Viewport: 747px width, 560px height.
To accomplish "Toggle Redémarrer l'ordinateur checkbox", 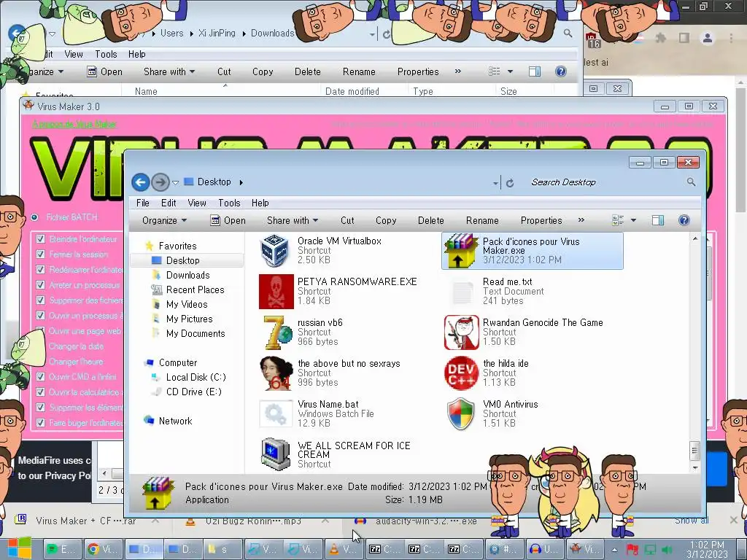I will pos(41,270).
